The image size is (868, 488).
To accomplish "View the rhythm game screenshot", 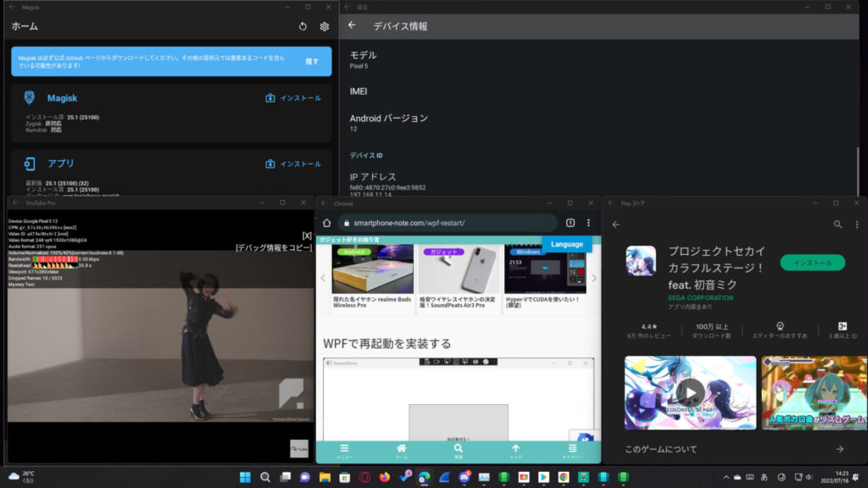I will click(x=815, y=393).
